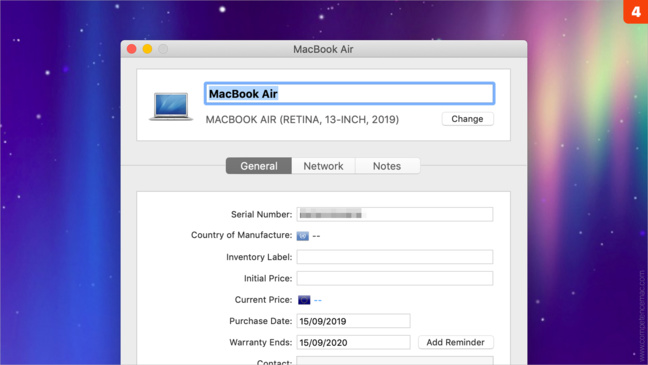Close the MacBook Air window
648x365 pixels.
132,49
